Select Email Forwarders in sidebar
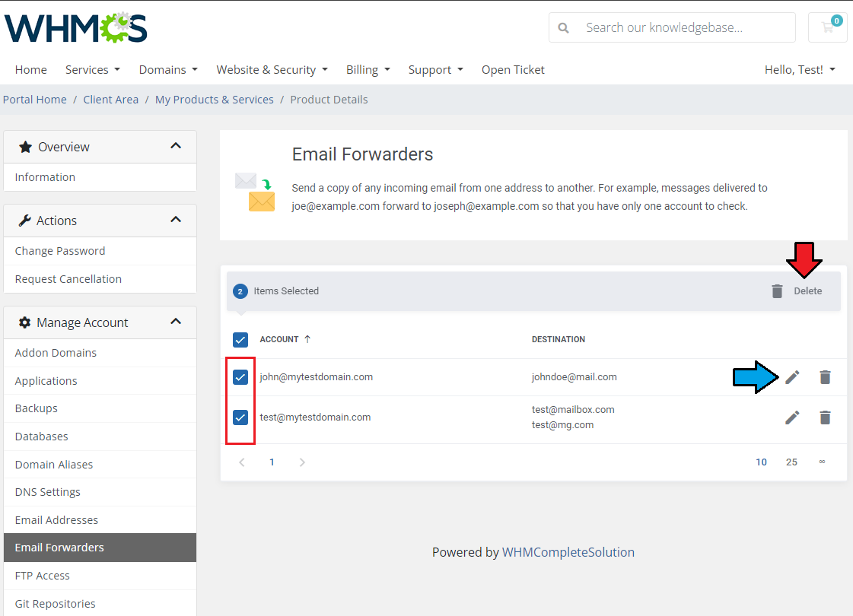The width and height of the screenshot is (853, 616). [x=100, y=548]
